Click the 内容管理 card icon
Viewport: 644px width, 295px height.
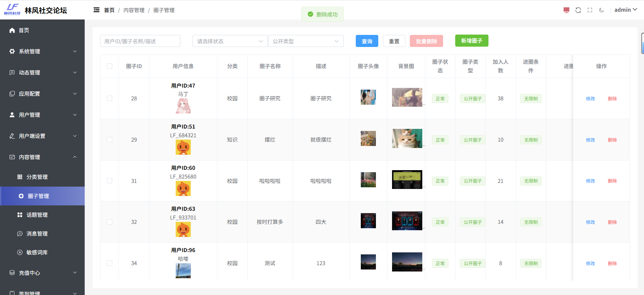point(12,157)
